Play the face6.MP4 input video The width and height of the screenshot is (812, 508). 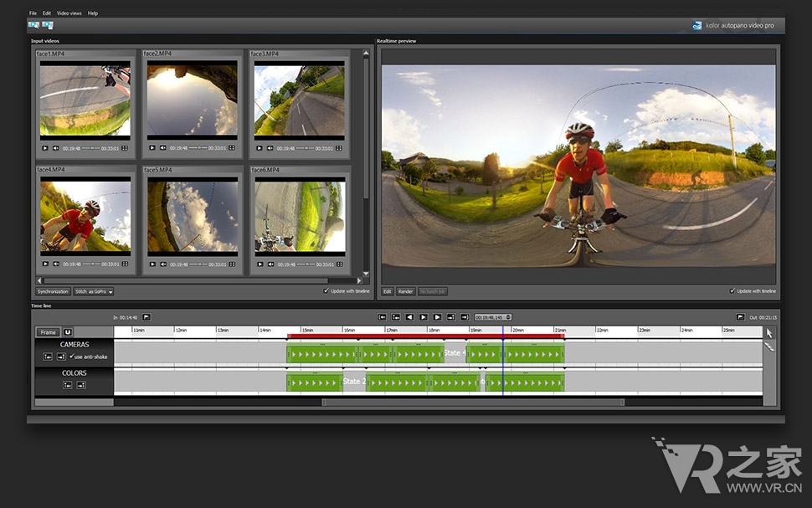pyautogui.click(x=260, y=264)
